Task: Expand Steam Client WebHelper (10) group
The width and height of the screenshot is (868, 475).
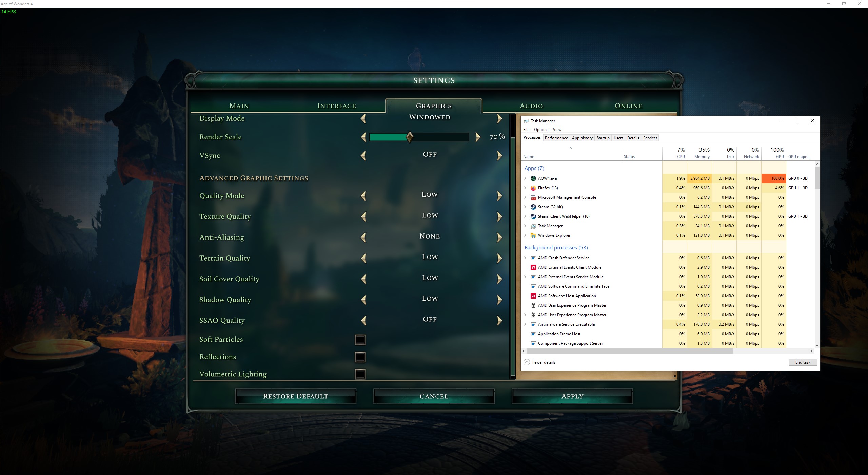Action: click(x=525, y=216)
